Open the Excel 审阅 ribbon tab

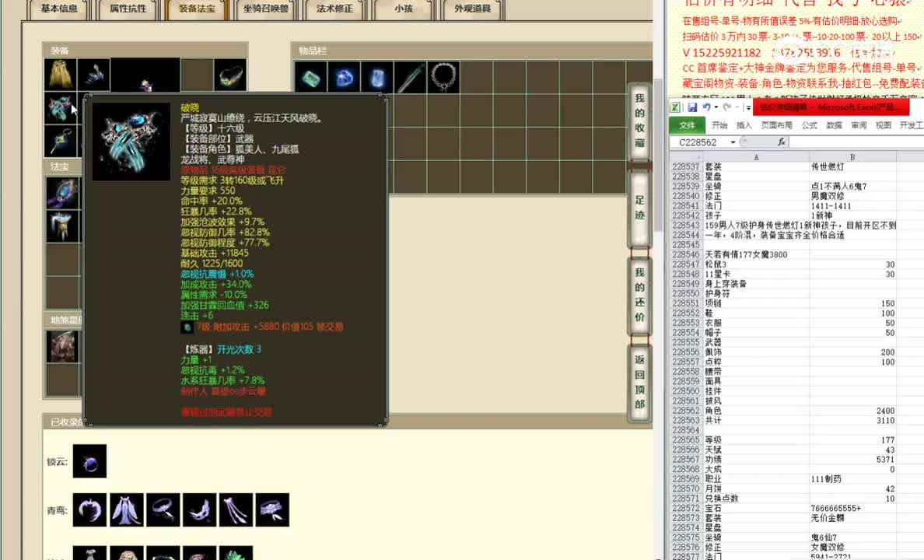point(859,125)
